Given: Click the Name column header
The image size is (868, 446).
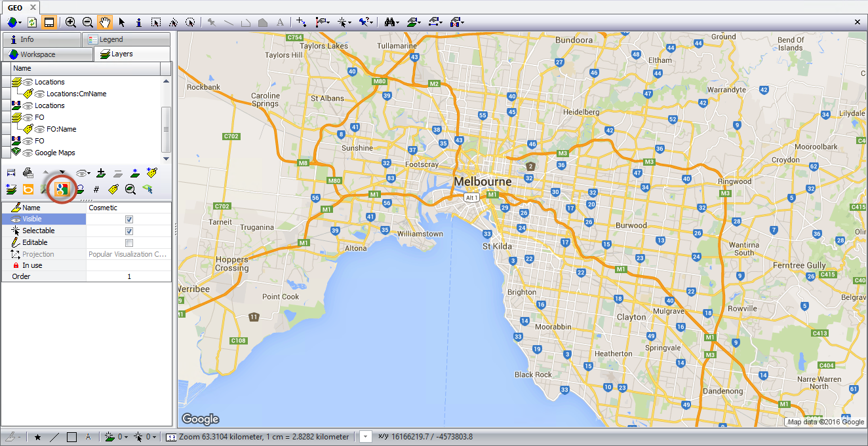Looking at the screenshot, I should tap(87, 68).
